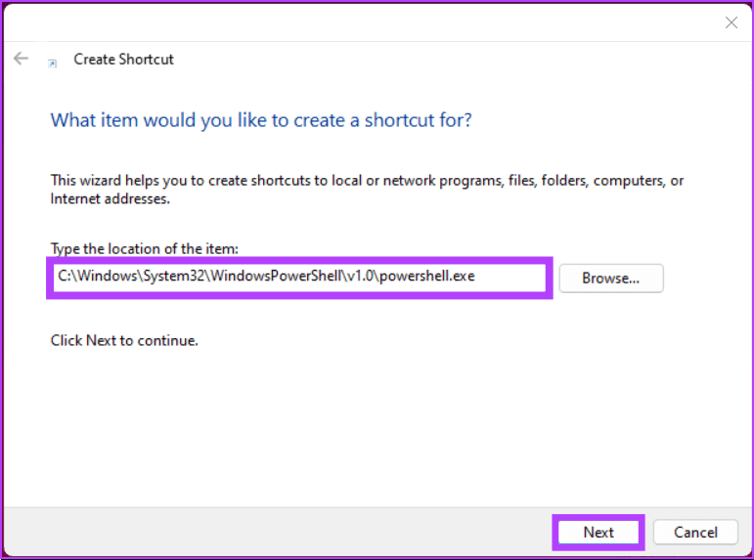Click the WindowsPowerShell segment of the path
This screenshot has height=560, width=754.
(276, 276)
